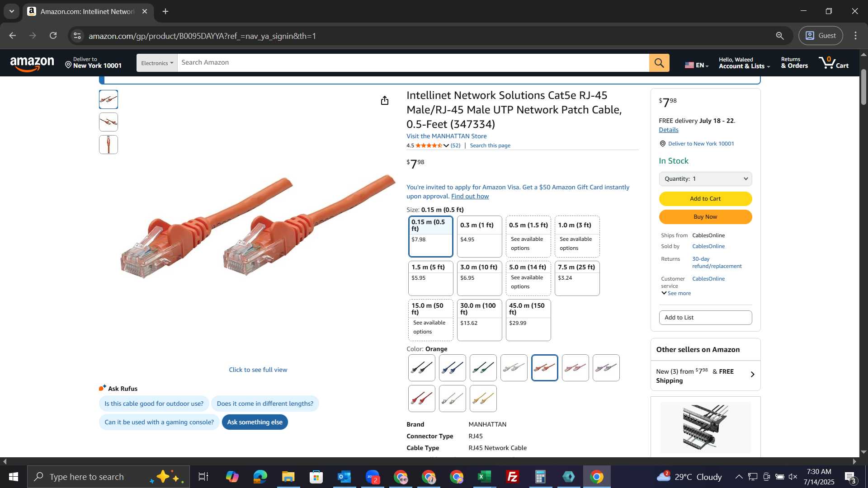This screenshot has width=868, height=488.
Task: Click the Amazon logo
Action: (32, 64)
